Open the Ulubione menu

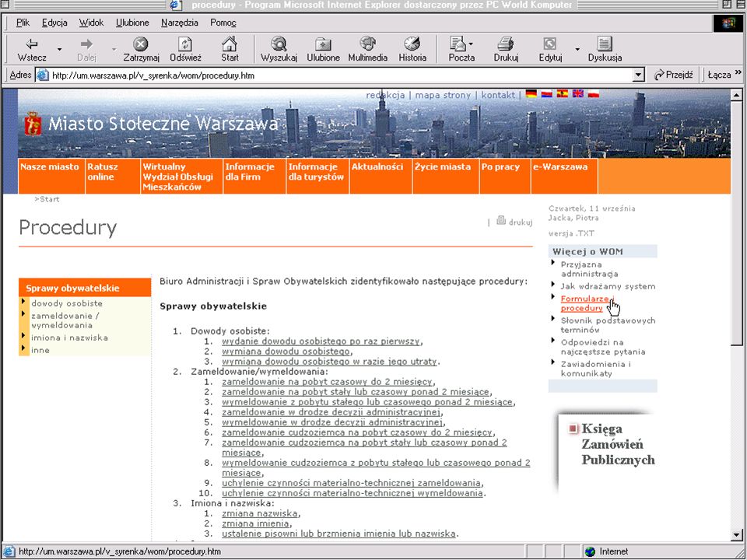(132, 23)
